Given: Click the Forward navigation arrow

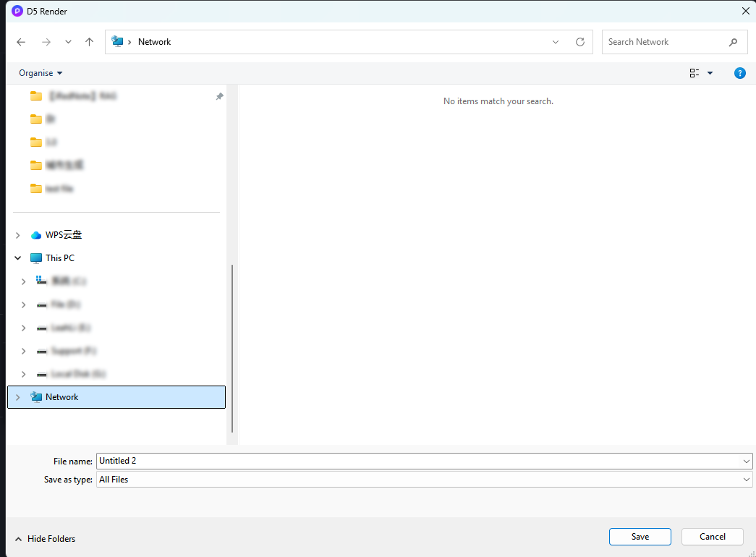Looking at the screenshot, I should coord(46,42).
